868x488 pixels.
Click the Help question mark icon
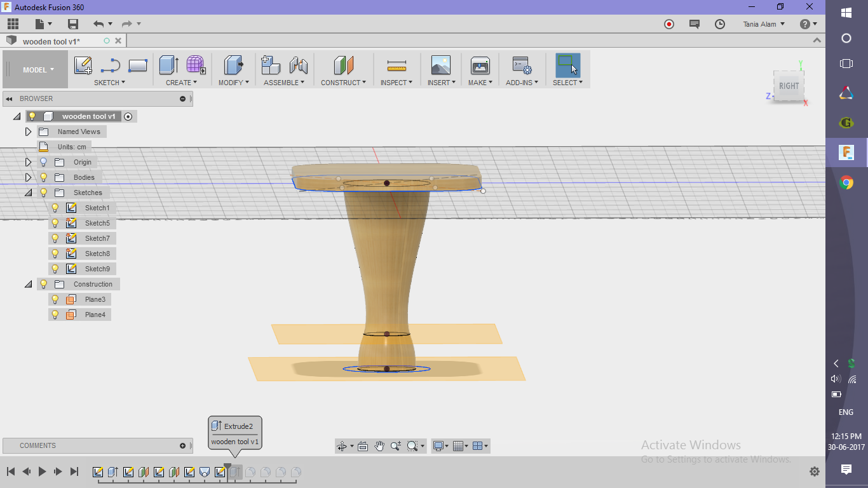coord(805,24)
